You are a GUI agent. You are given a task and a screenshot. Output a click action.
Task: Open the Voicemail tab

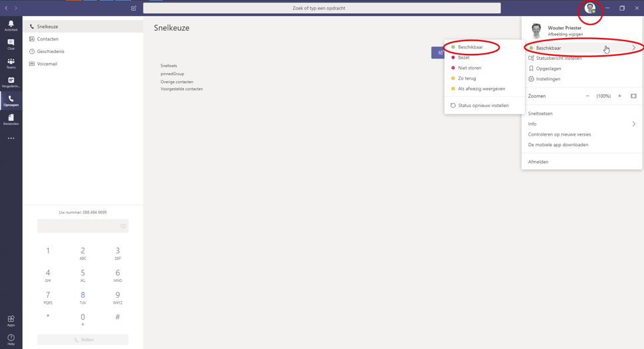[x=83, y=64]
